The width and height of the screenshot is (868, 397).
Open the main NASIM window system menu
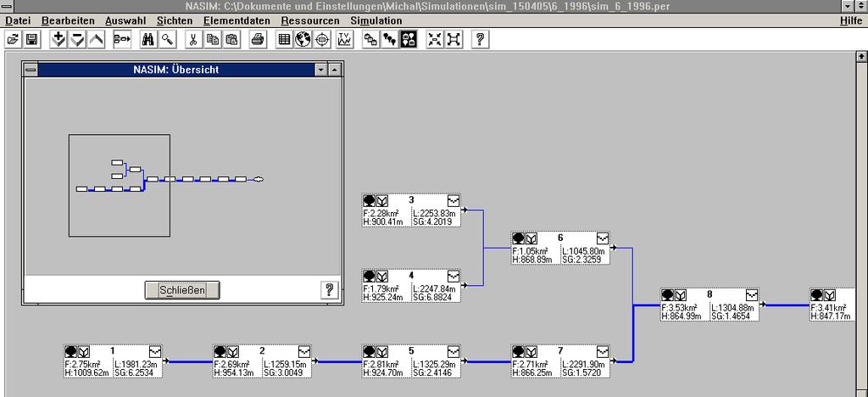point(7,6)
